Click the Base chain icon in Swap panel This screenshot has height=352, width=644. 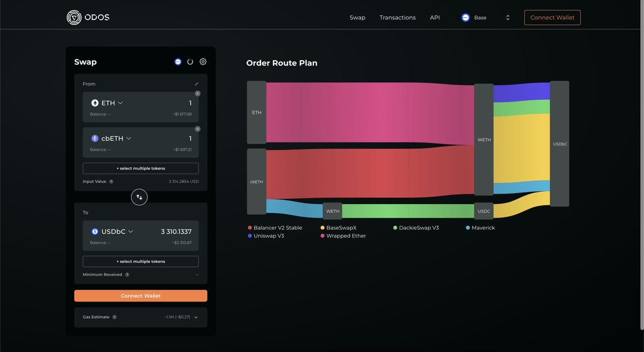[178, 62]
